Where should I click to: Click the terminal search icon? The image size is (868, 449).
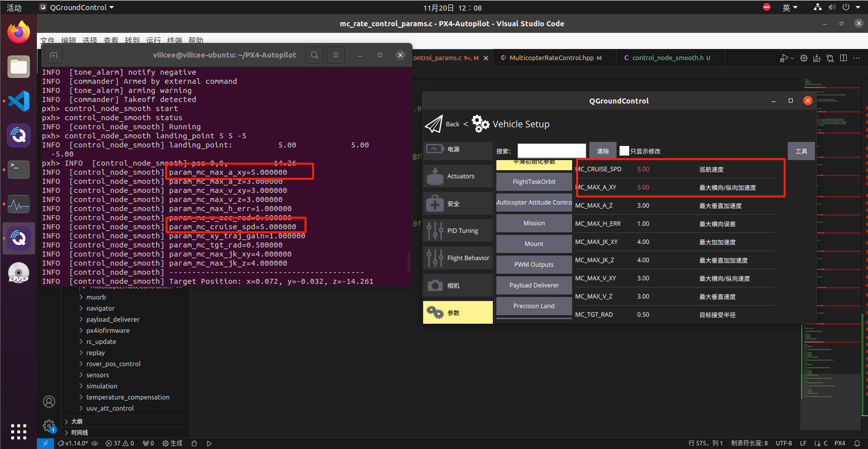point(315,55)
